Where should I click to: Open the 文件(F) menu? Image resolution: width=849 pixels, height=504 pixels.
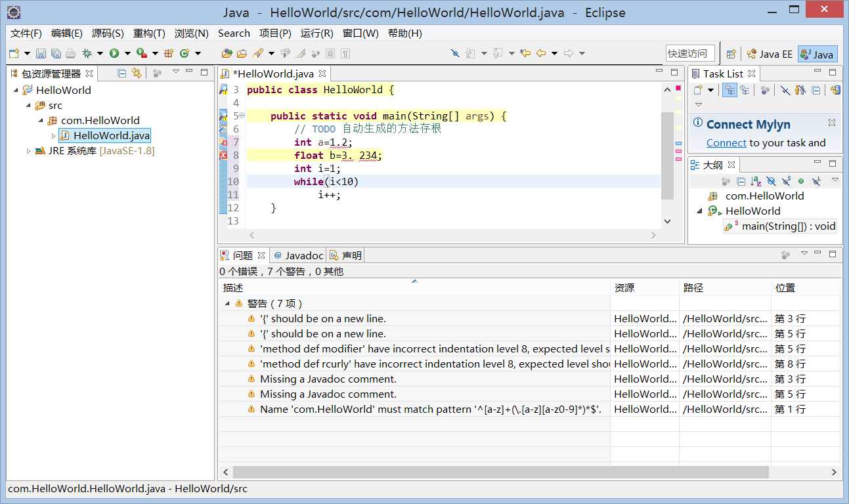[x=26, y=33]
